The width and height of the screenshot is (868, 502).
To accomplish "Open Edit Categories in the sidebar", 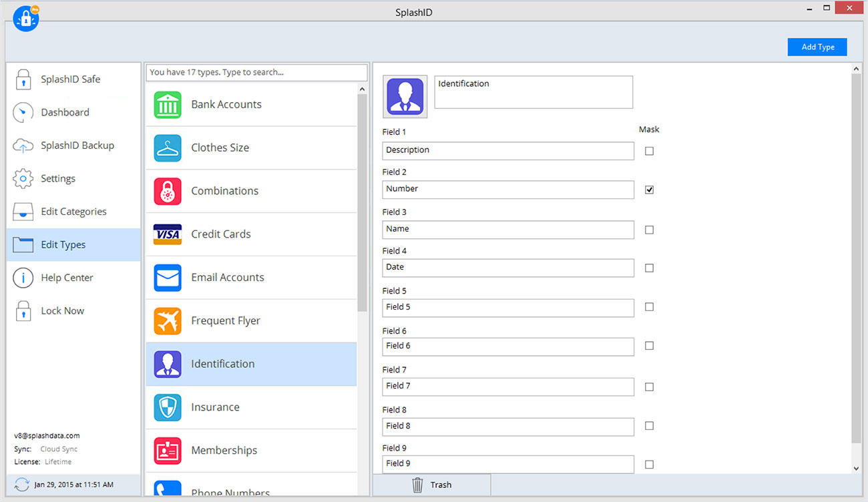I will click(73, 212).
